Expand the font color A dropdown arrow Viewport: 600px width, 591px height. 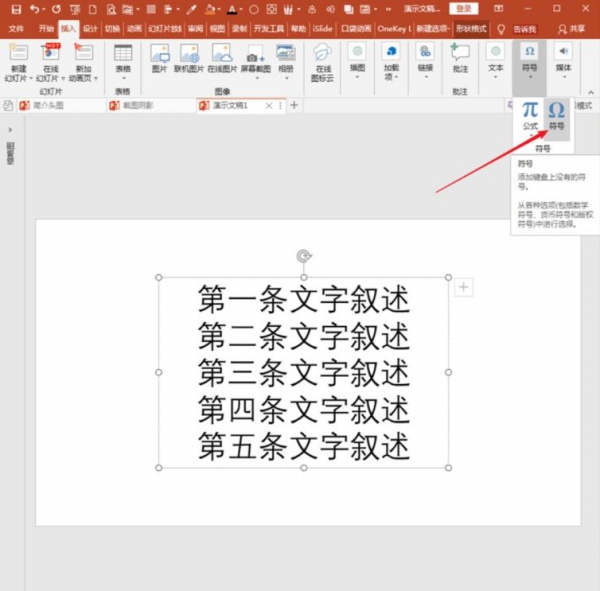pyautogui.click(x=241, y=9)
